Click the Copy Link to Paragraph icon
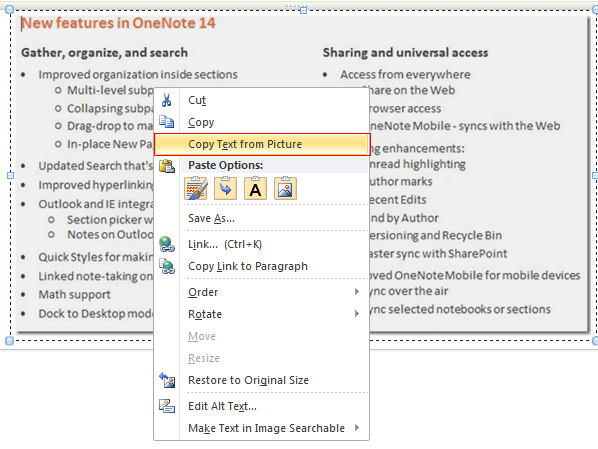598x449 pixels. (x=167, y=266)
